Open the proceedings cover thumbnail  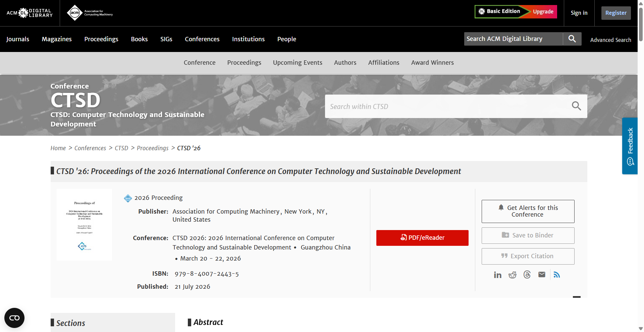pyautogui.click(x=85, y=225)
